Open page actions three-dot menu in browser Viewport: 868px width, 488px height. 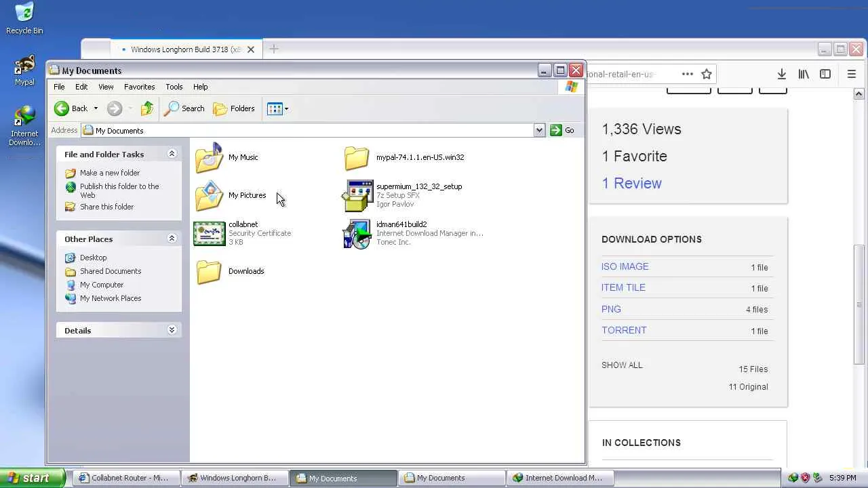(688, 74)
